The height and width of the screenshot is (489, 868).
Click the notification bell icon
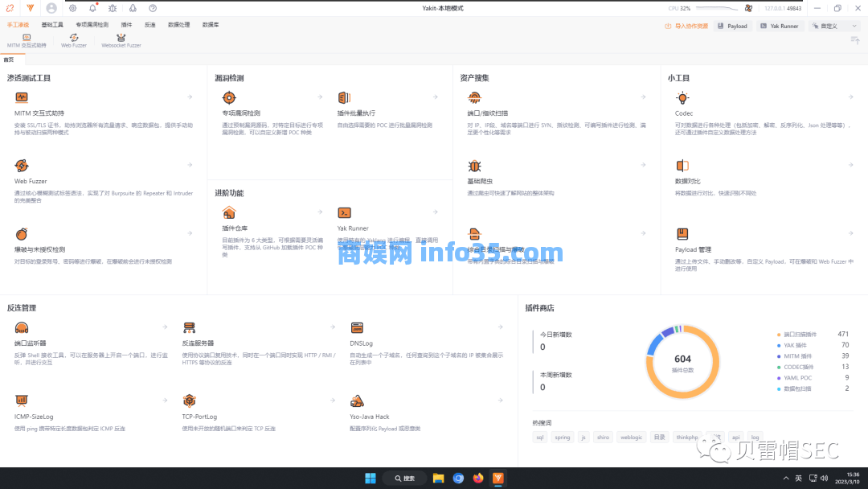[92, 8]
